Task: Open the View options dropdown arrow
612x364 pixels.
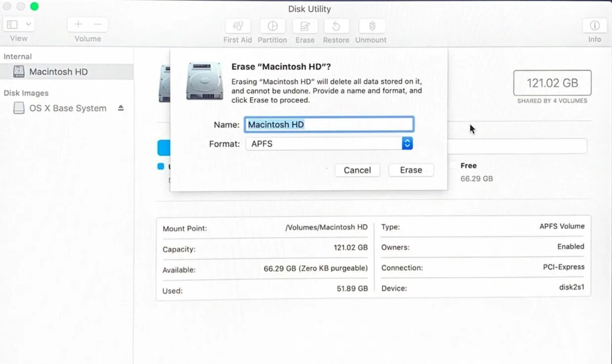Action: pyautogui.click(x=28, y=24)
